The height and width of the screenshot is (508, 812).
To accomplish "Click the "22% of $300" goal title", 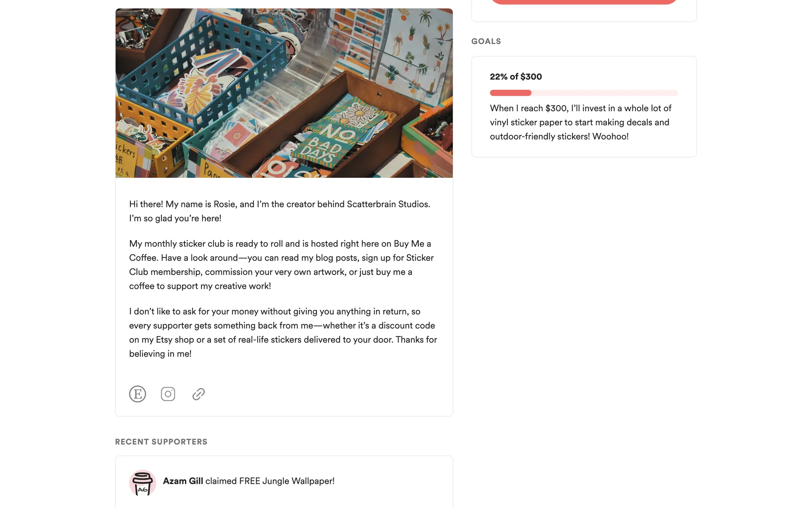I will click(516, 77).
